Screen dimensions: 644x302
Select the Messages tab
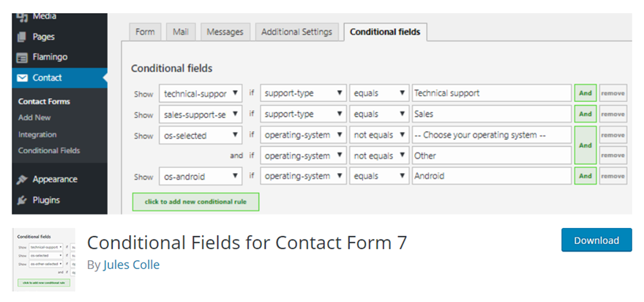[x=225, y=32]
